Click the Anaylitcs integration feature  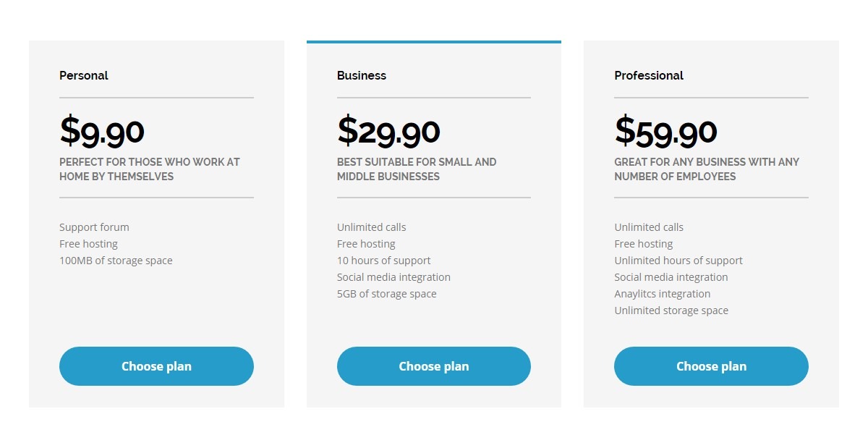[662, 294]
